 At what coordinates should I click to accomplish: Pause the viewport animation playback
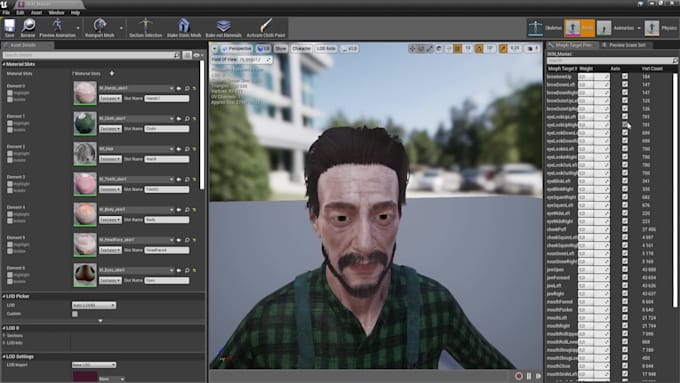[529, 376]
